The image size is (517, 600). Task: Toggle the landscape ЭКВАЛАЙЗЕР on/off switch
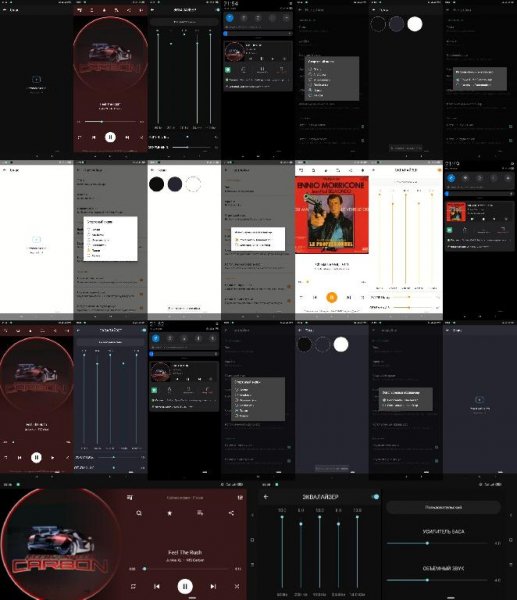375,497
